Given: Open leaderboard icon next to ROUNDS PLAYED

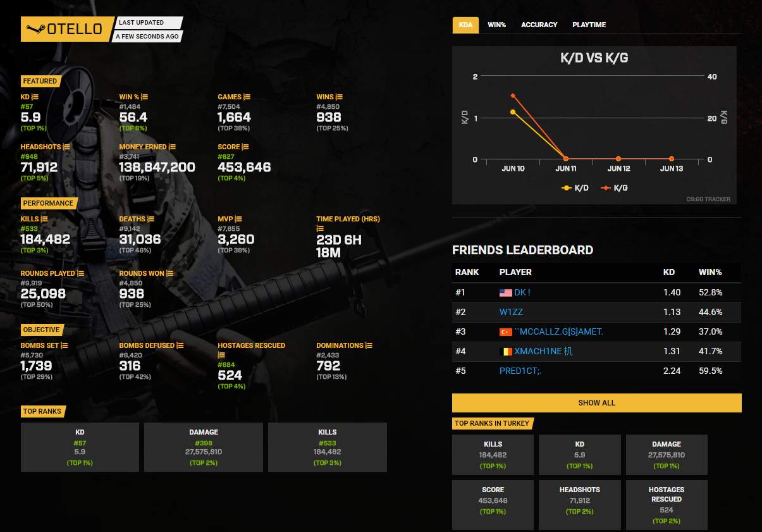Looking at the screenshot, I should tap(81, 273).
